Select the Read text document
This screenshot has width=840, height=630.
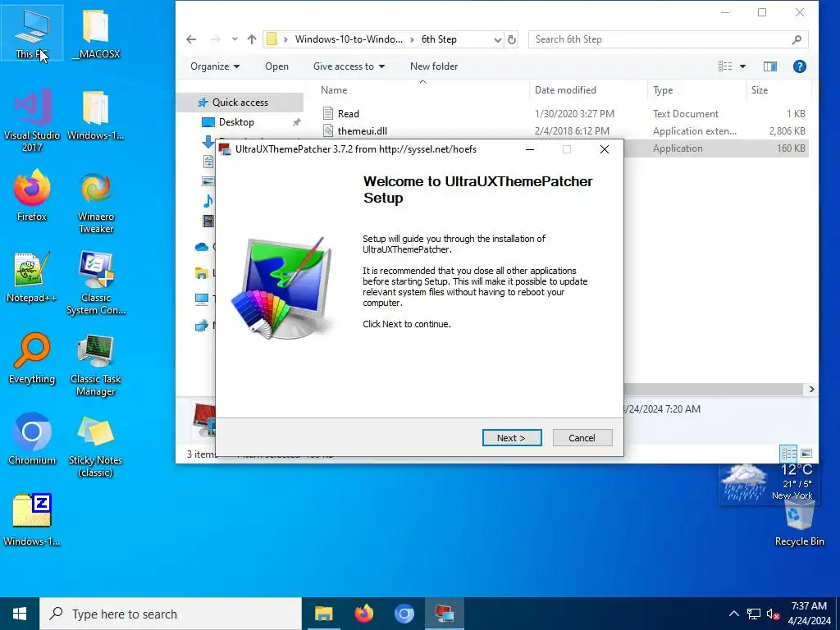coord(564,113)
